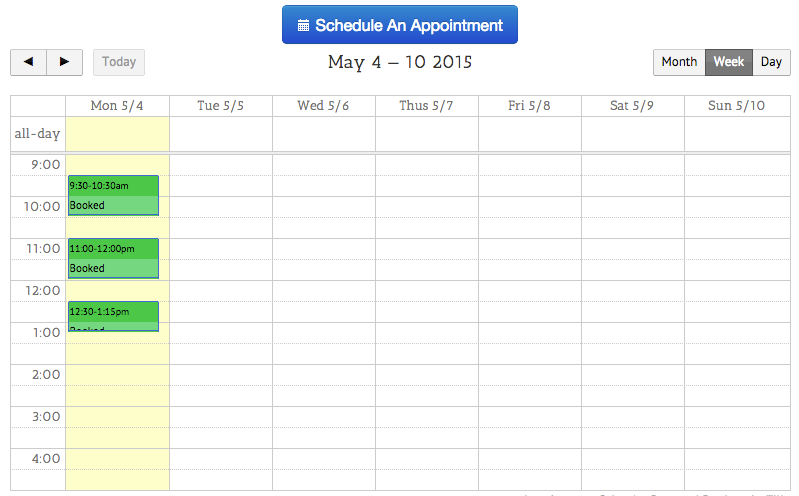Switch to Day view
799x496 pixels.
[771, 62]
